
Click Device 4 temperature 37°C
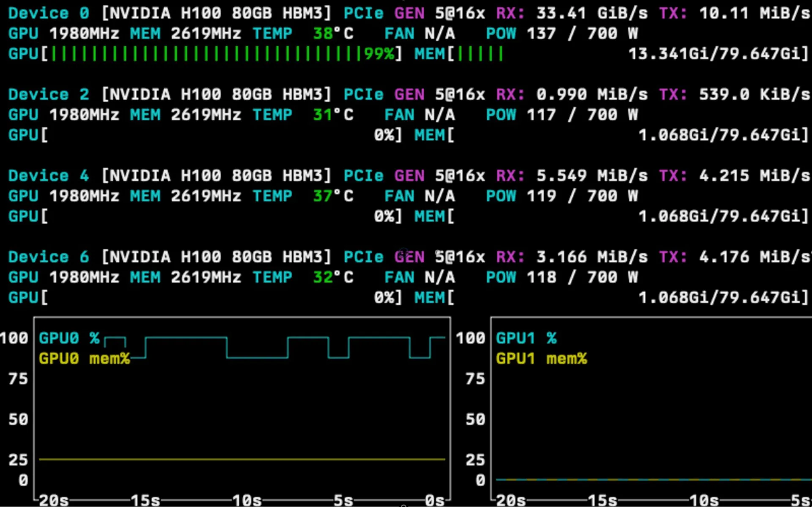pos(333,196)
